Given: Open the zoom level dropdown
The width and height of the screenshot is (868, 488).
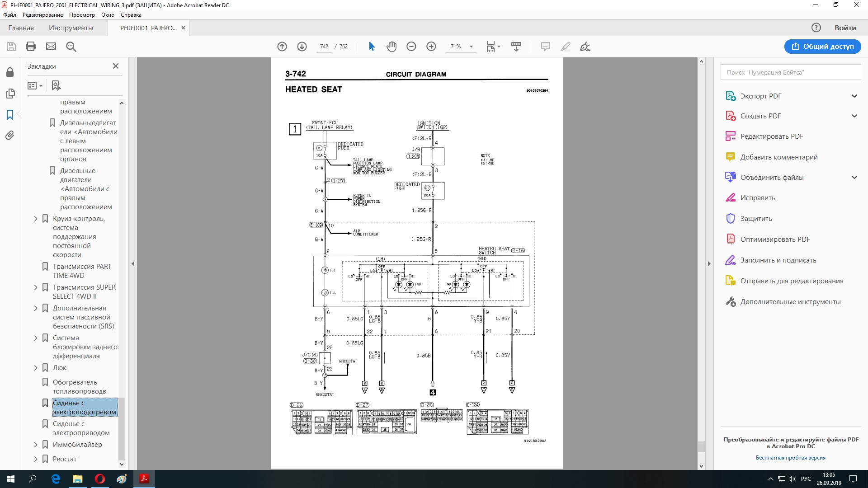Looking at the screenshot, I should [x=471, y=47].
